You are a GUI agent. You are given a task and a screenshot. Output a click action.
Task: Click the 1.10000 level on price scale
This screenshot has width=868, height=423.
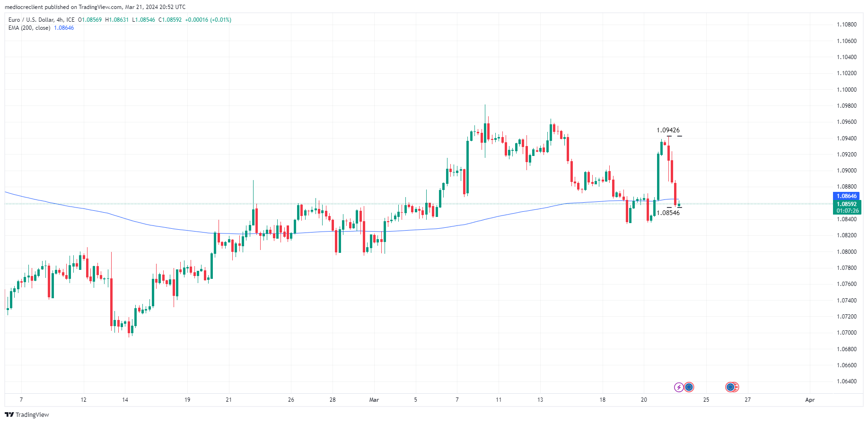pos(846,90)
